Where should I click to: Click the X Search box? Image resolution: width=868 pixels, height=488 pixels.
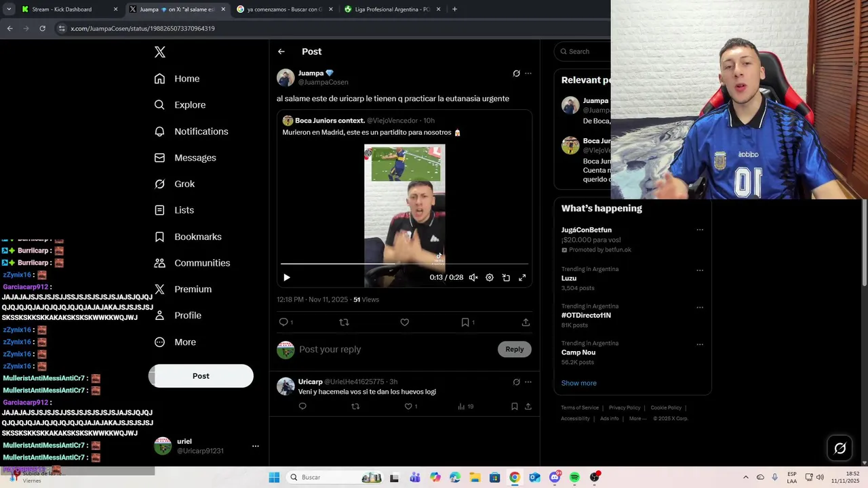click(x=583, y=52)
